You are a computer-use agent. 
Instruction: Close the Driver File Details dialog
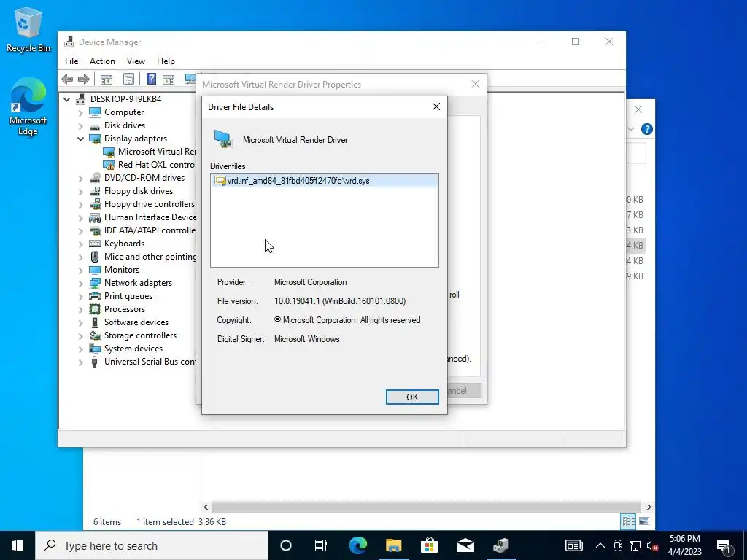pyautogui.click(x=436, y=106)
